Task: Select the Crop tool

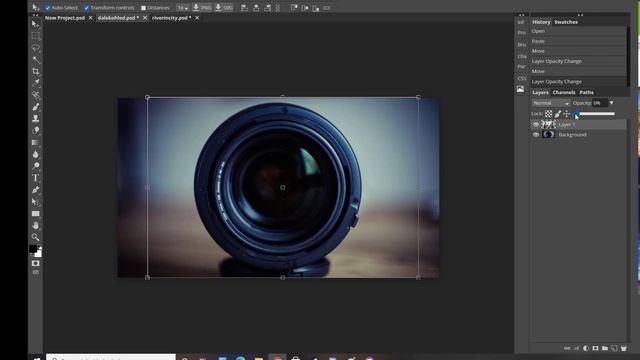Action: (x=36, y=71)
